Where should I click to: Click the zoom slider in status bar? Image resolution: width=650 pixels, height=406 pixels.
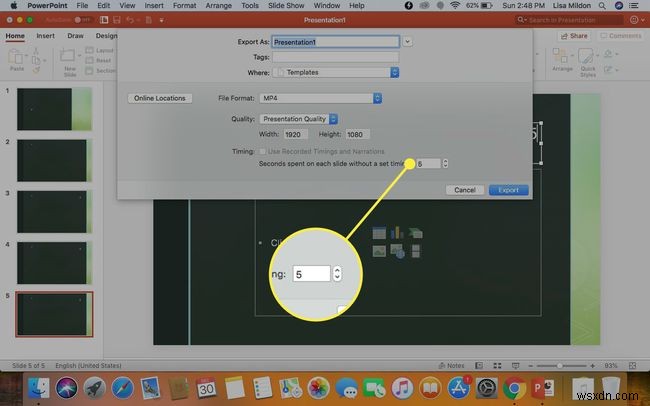coord(561,366)
